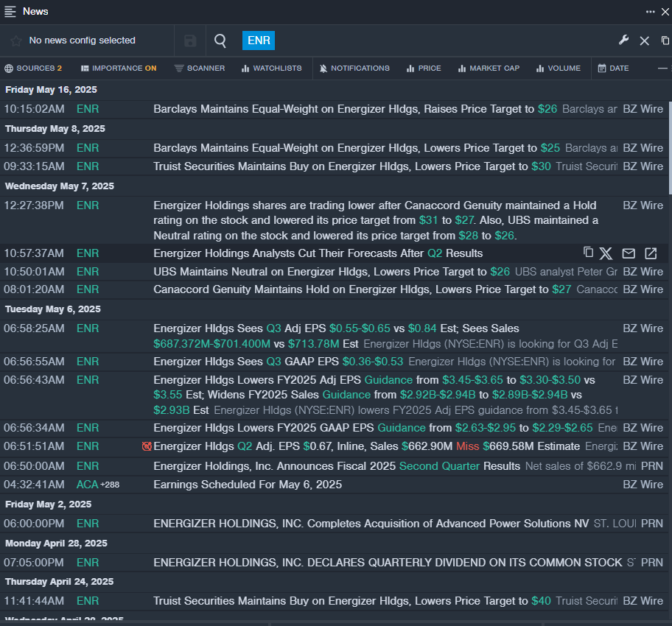The image size is (672, 626).
Task: Close the News panel
Action: tap(665, 12)
